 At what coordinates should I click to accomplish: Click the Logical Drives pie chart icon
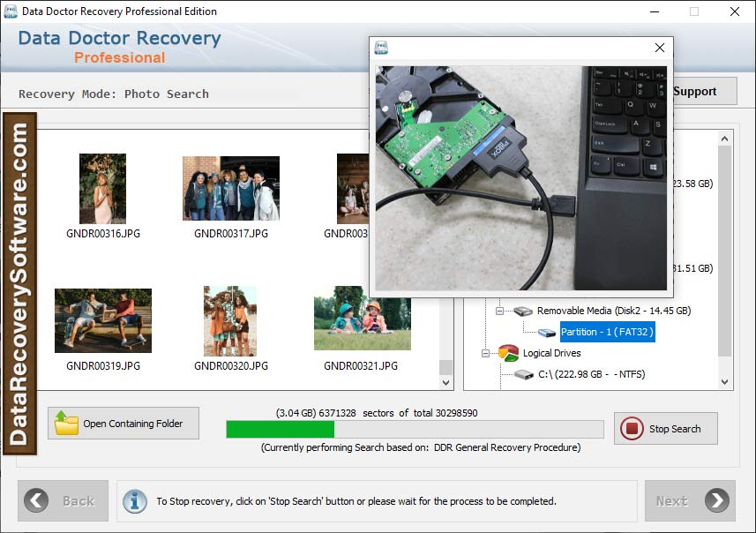tap(507, 353)
